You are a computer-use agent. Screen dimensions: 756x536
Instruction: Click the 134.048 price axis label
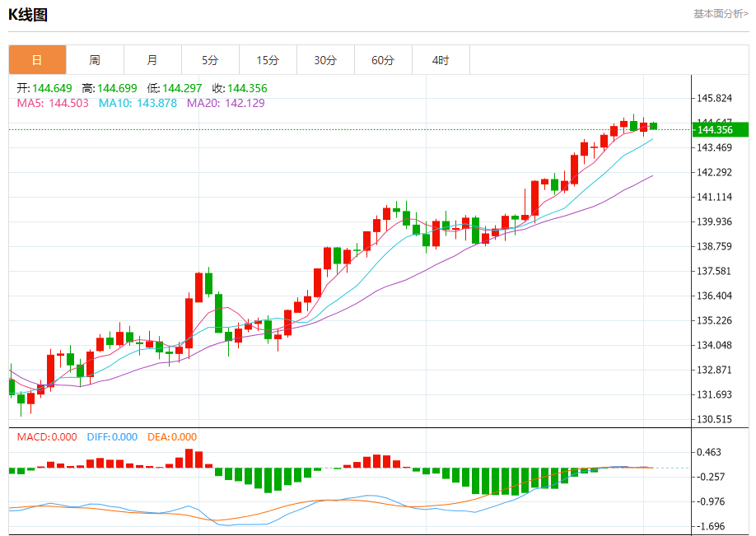tap(715, 345)
